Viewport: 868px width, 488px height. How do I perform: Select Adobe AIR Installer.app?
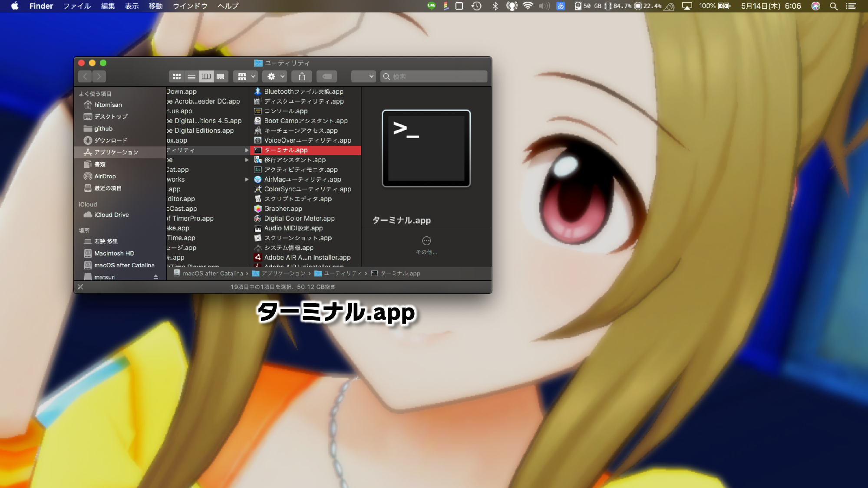pos(306,257)
